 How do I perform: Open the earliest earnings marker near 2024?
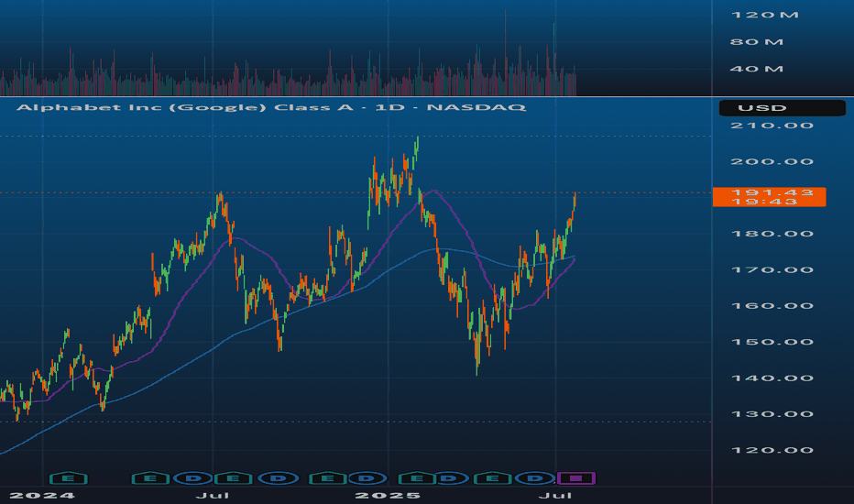pos(69,478)
